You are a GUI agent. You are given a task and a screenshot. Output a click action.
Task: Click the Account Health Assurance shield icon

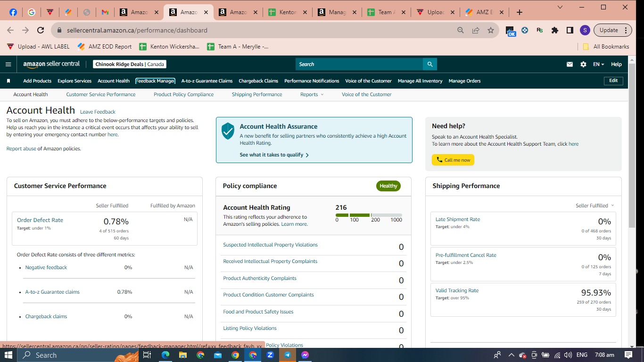(x=228, y=131)
